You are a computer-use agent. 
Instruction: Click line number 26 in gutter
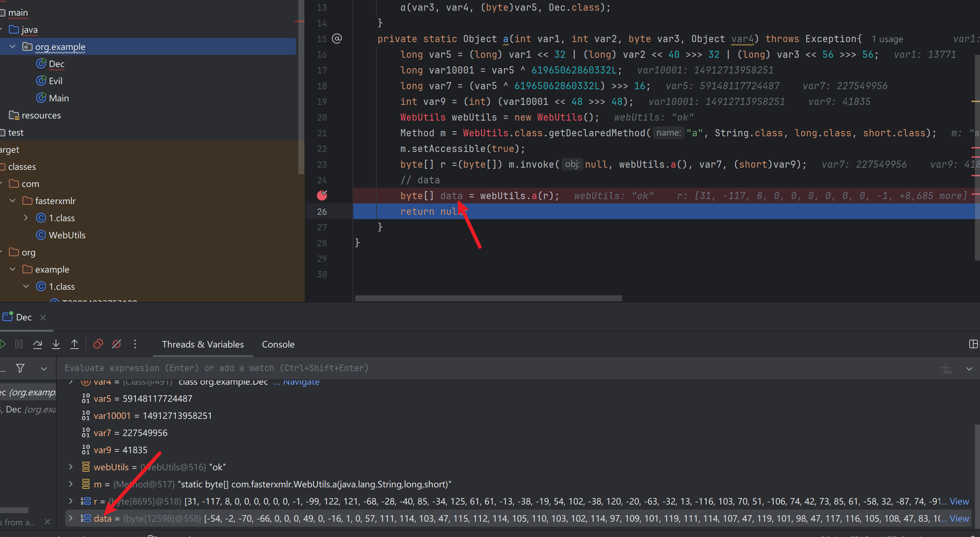click(322, 211)
